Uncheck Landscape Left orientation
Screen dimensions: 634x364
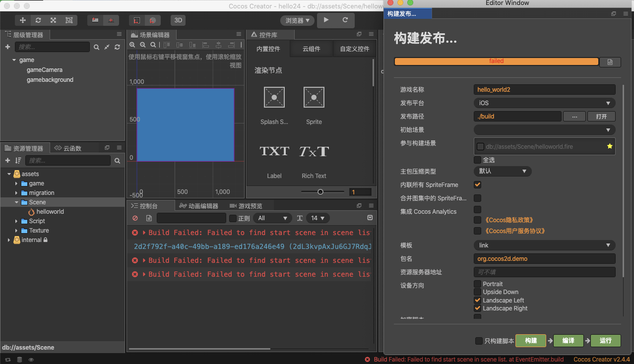point(477,301)
